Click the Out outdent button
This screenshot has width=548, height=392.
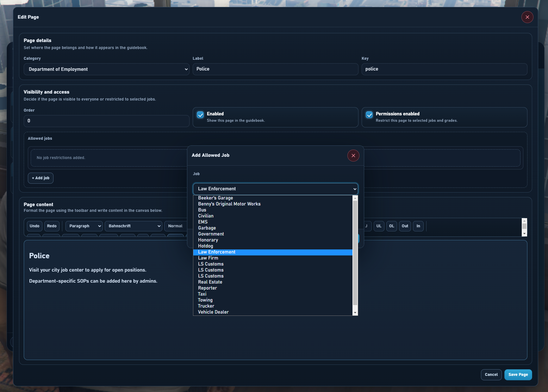(x=405, y=226)
